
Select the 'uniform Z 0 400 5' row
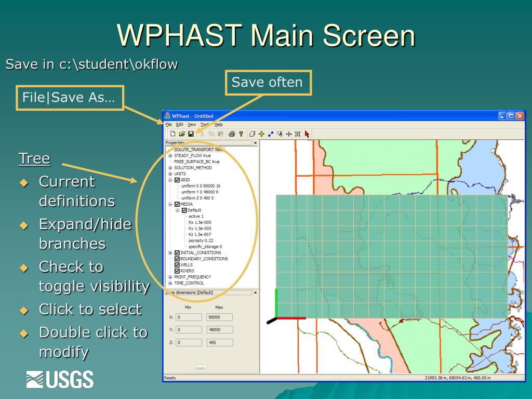tap(197, 198)
